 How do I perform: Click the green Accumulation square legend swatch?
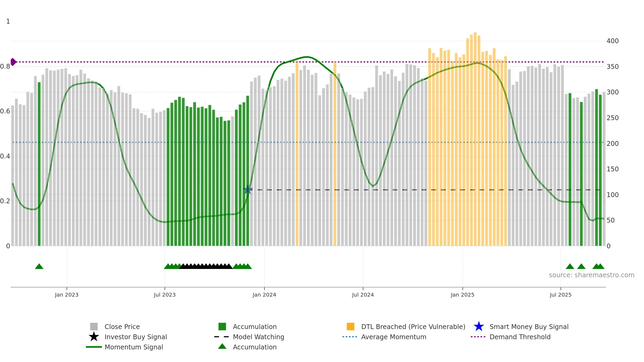222,327
